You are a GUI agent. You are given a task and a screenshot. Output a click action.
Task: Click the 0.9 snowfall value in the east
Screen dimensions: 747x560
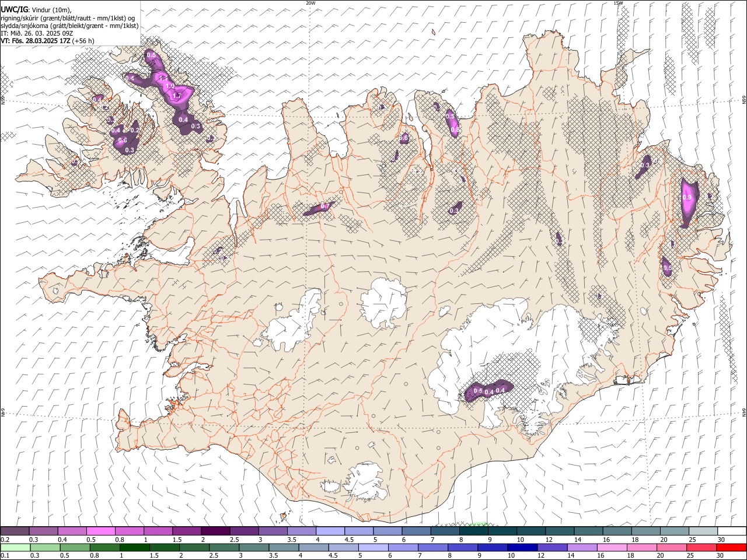point(687,198)
